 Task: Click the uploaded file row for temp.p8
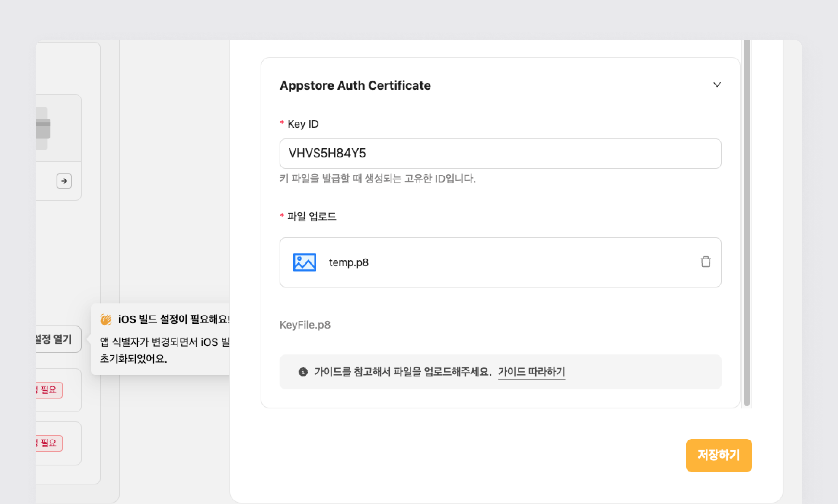[510, 262]
